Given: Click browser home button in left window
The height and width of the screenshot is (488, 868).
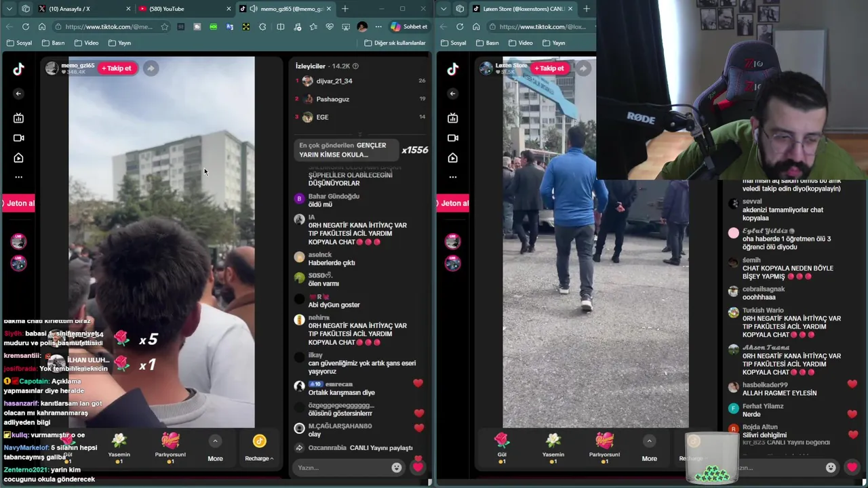Looking at the screenshot, I should 42,26.
